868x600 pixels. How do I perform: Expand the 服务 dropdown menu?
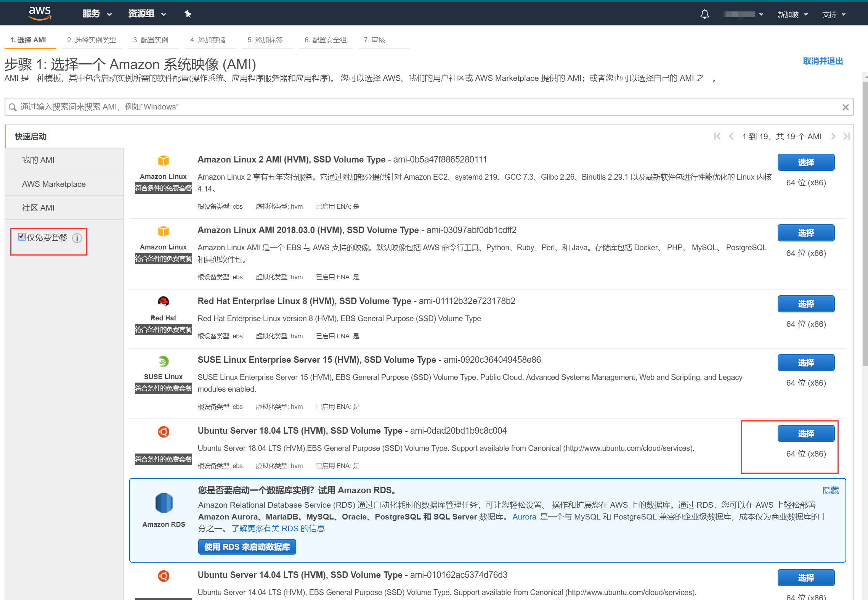(97, 14)
